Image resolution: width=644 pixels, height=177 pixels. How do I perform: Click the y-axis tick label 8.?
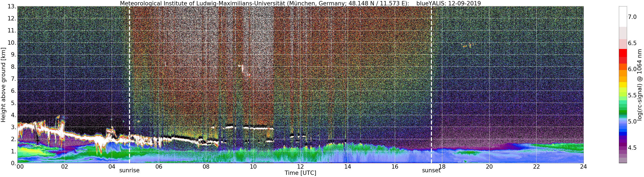13,67
